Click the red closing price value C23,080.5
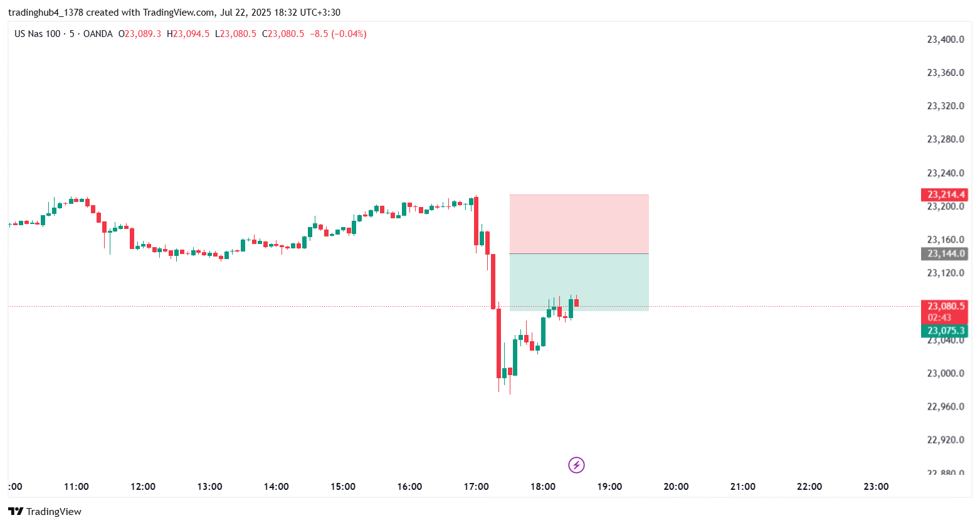 [283, 34]
